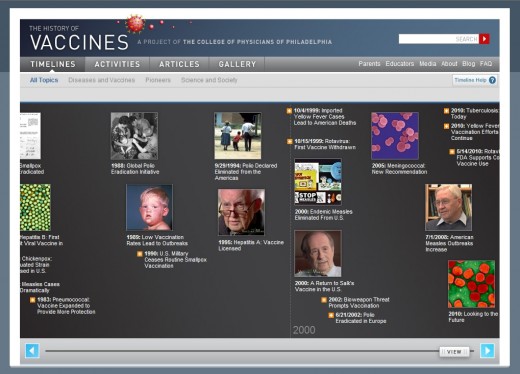Click the right timeline scroll arrow
This screenshot has width=520, height=374.
[x=487, y=351]
